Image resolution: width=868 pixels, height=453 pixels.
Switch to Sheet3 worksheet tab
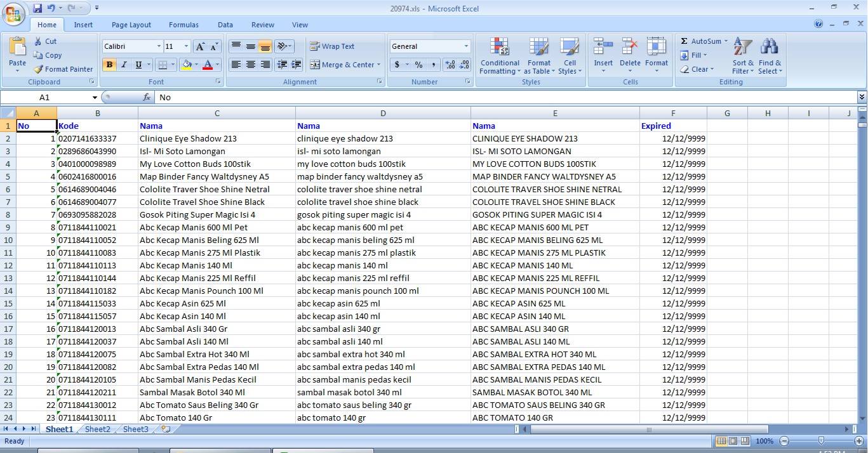click(135, 430)
